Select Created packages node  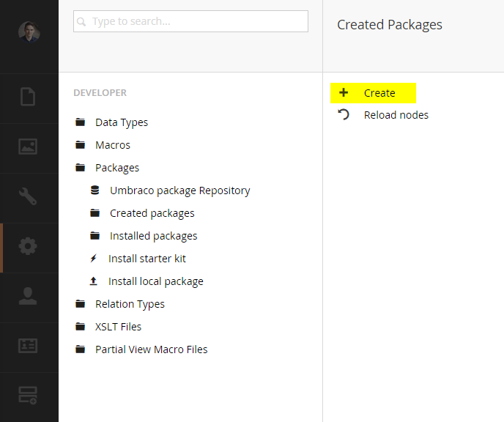[x=152, y=213]
